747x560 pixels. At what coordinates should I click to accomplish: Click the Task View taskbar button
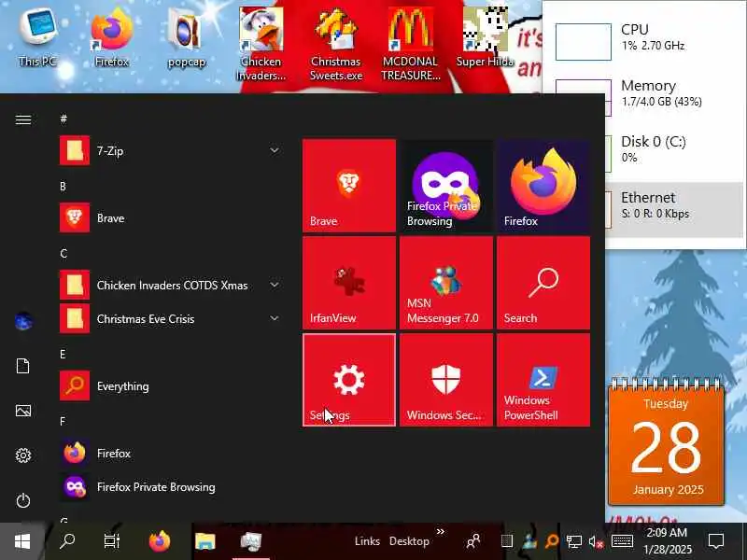click(x=112, y=541)
